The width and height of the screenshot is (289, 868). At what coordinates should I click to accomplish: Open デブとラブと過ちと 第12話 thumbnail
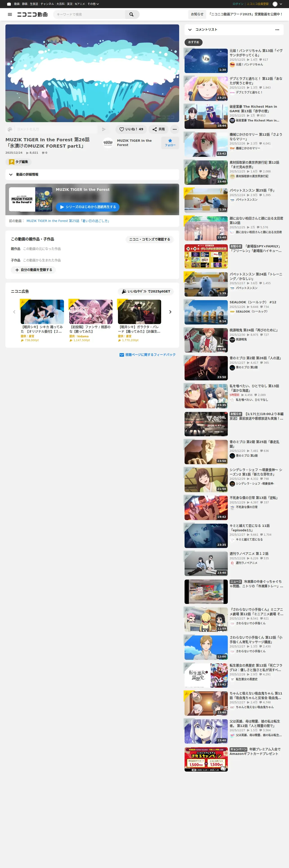206,89
